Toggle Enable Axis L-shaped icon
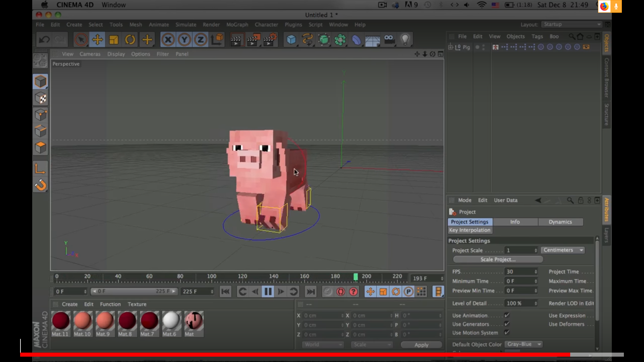This screenshot has width=644, height=362. click(x=41, y=169)
